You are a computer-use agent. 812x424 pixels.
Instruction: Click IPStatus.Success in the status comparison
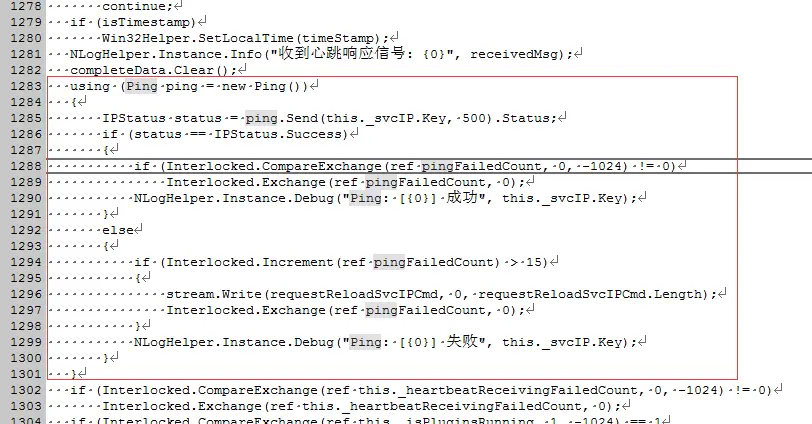(x=278, y=134)
